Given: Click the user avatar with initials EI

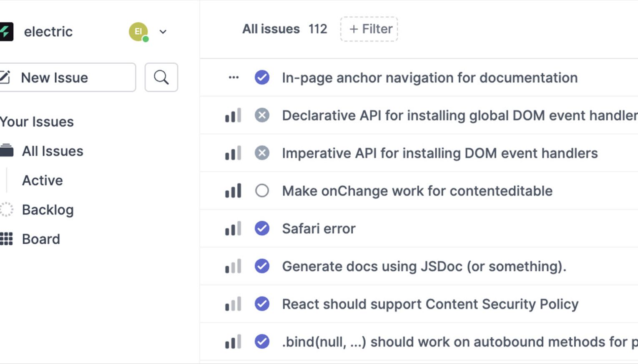Looking at the screenshot, I should click(138, 32).
